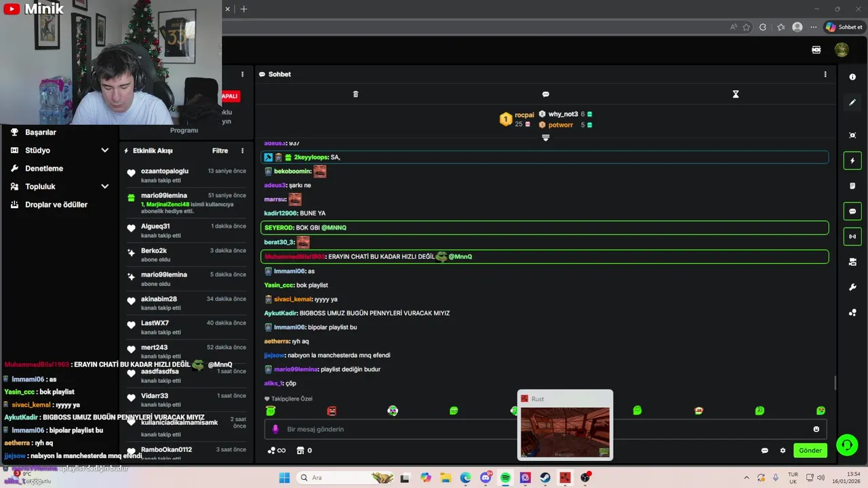Open the Filtre dropdown in Etkinlik Akışı
The width and height of the screenshot is (868, 488).
point(220,150)
